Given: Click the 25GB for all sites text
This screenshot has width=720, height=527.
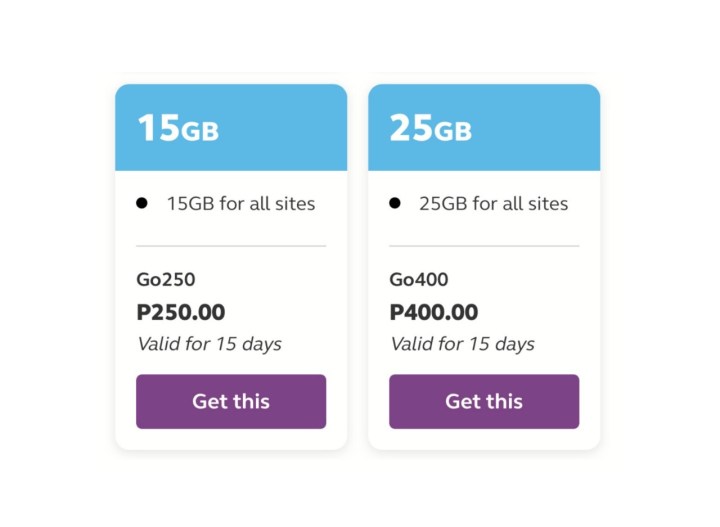Looking at the screenshot, I should pyautogui.click(x=494, y=204).
